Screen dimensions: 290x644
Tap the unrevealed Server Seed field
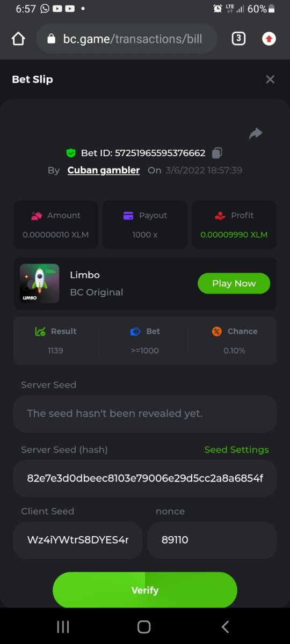pyautogui.click(x=145, y=414)
